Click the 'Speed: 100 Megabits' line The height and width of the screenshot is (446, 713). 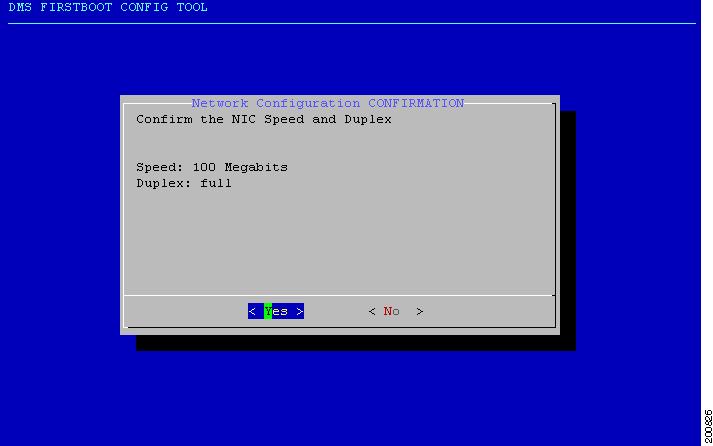(x=212, y=167)
